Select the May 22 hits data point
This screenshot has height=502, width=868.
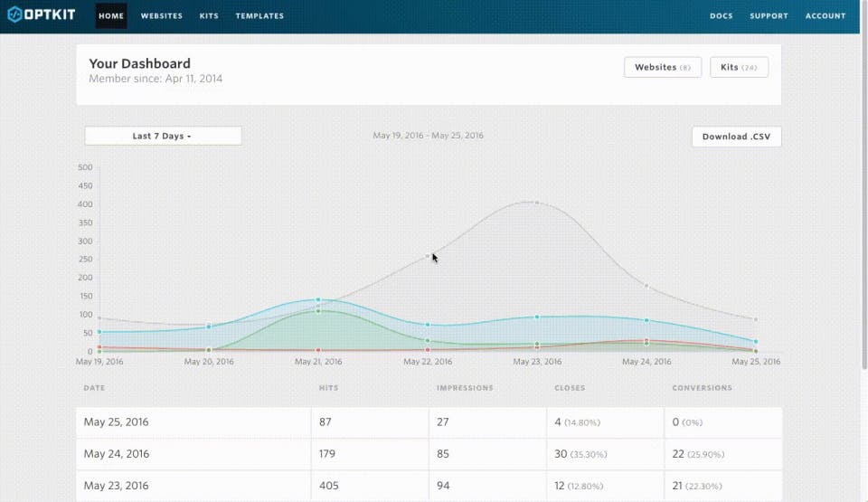click(x=428, y=256)
